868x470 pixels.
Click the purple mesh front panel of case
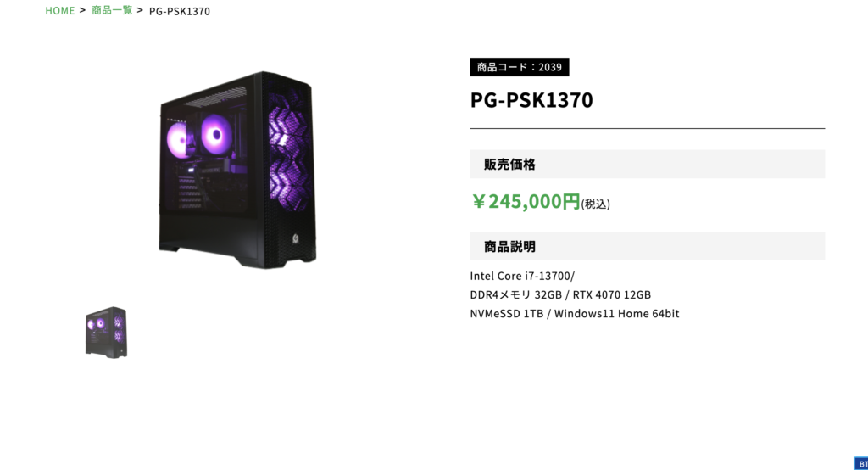point(288,151)
